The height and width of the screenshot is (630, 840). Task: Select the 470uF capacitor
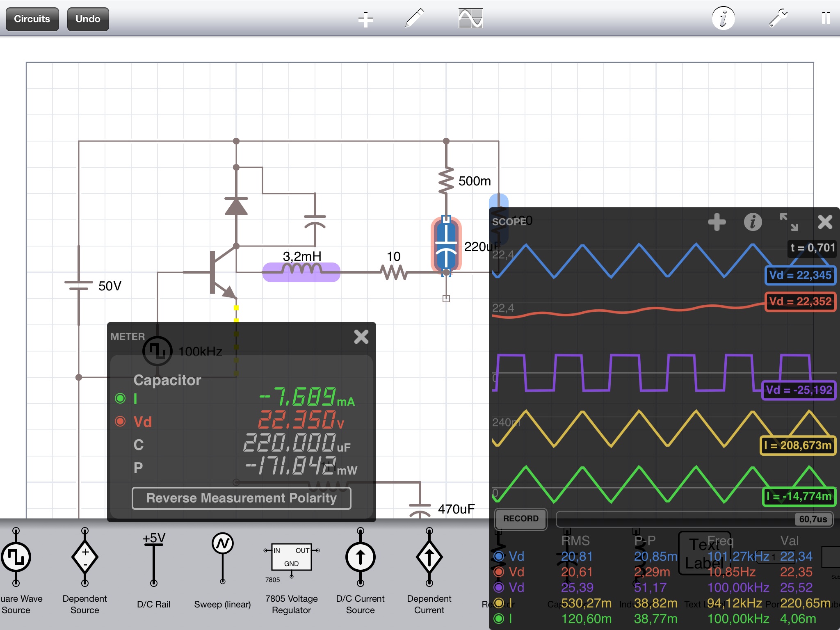(x=420, y=509)
